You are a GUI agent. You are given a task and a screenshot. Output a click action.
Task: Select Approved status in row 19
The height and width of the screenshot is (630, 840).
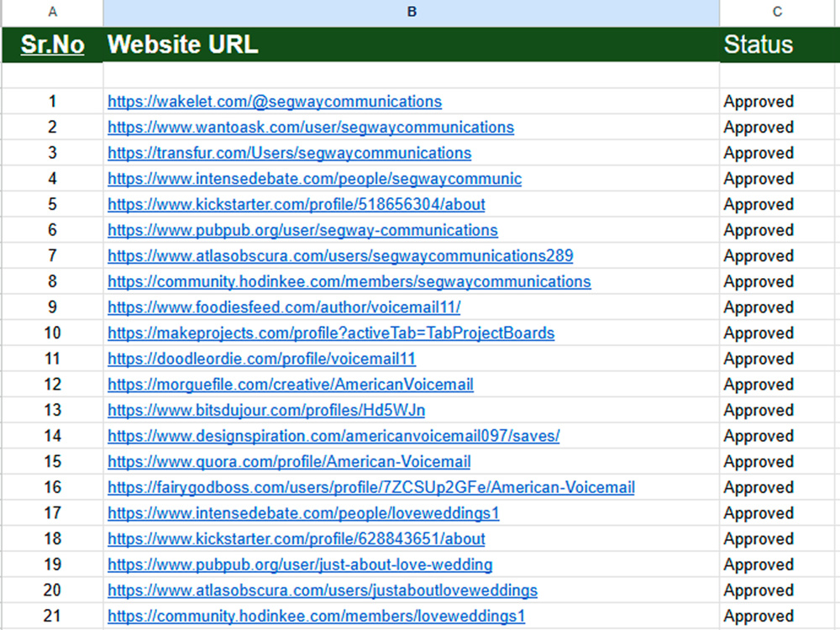tap(759, 564)
